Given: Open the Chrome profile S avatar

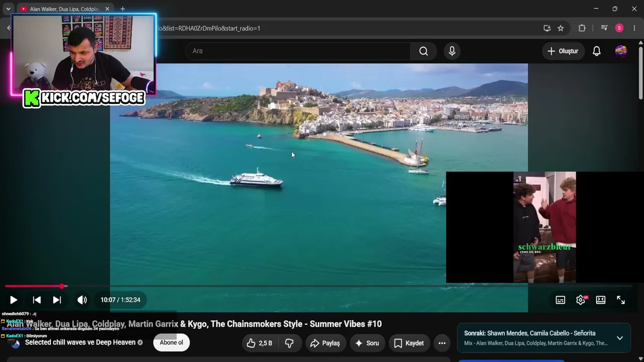Looking at the screenshot, I should coord(619,28).
